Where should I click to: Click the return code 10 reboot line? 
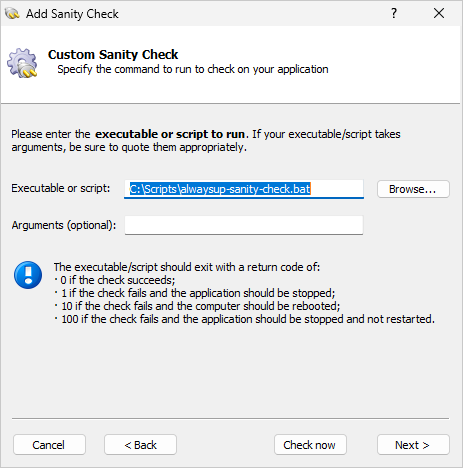pyautogui.click(x=198, y=306)
